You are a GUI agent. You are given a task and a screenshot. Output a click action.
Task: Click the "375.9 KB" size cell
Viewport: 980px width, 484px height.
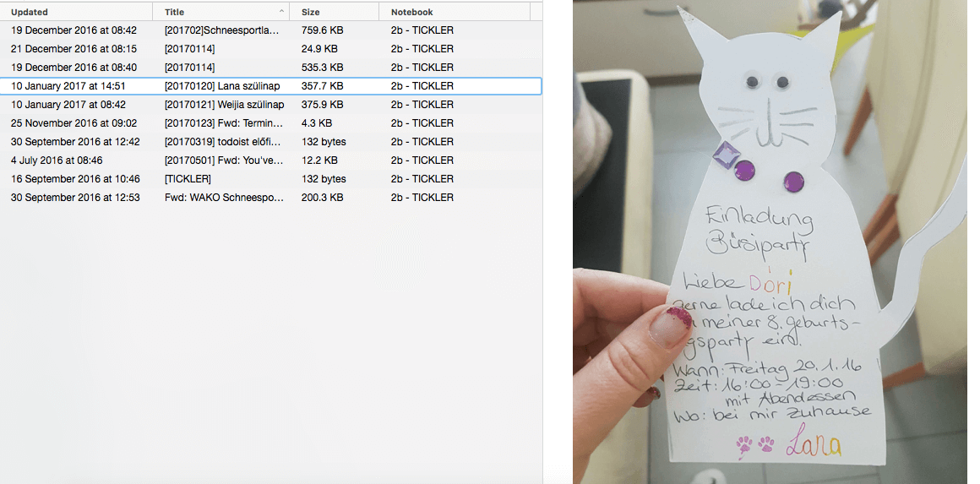point(322,104)
